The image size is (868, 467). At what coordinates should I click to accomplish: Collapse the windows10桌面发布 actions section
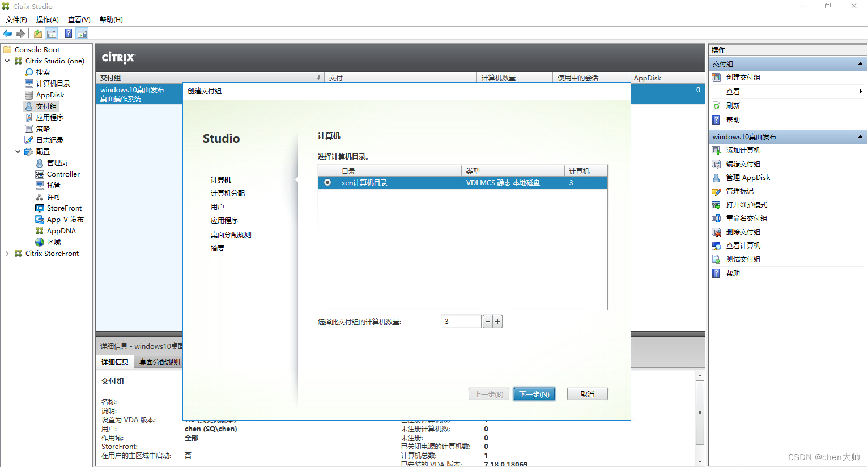click(860, 137)
